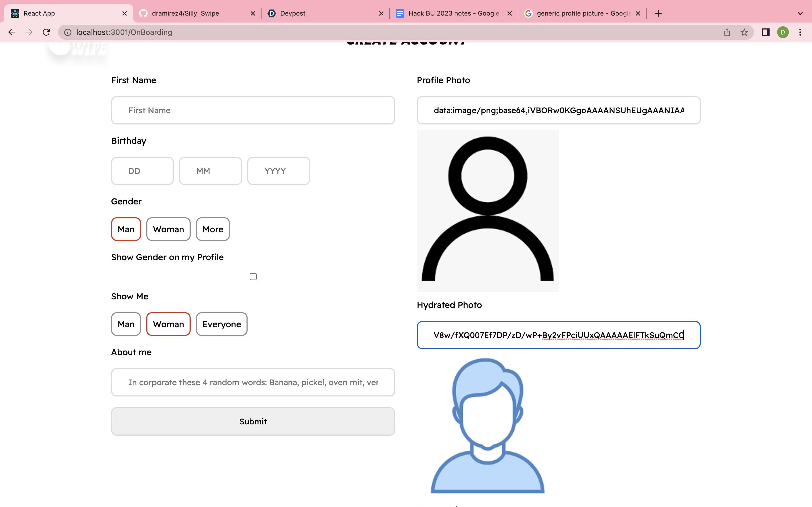Click the First Name input field

[x=253, y=110]
